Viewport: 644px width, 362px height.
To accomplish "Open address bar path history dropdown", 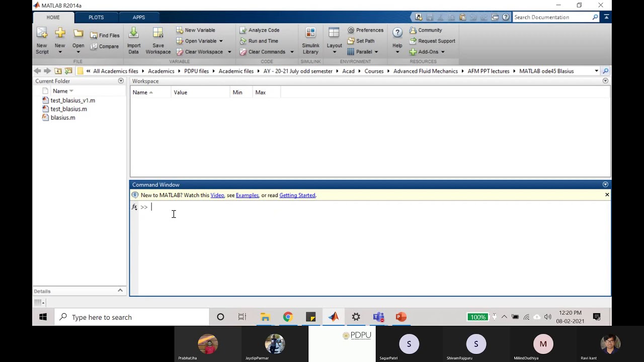I will click(x=596, y=71).
